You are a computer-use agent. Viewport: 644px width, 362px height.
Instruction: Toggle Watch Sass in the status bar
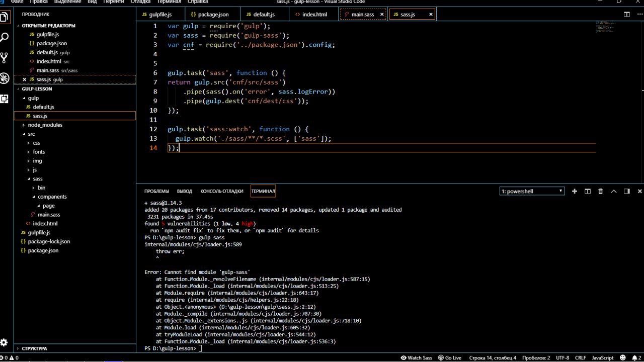pos(416,357)
